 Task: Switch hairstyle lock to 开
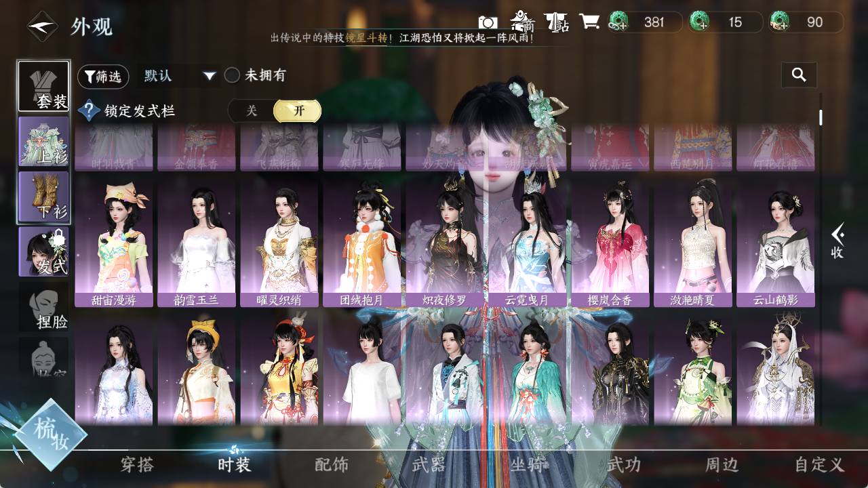point(297,111)
